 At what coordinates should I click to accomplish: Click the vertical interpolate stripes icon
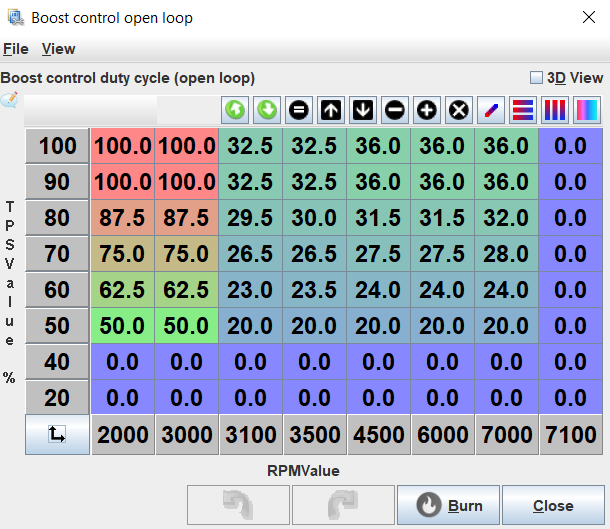pos(555,110)
